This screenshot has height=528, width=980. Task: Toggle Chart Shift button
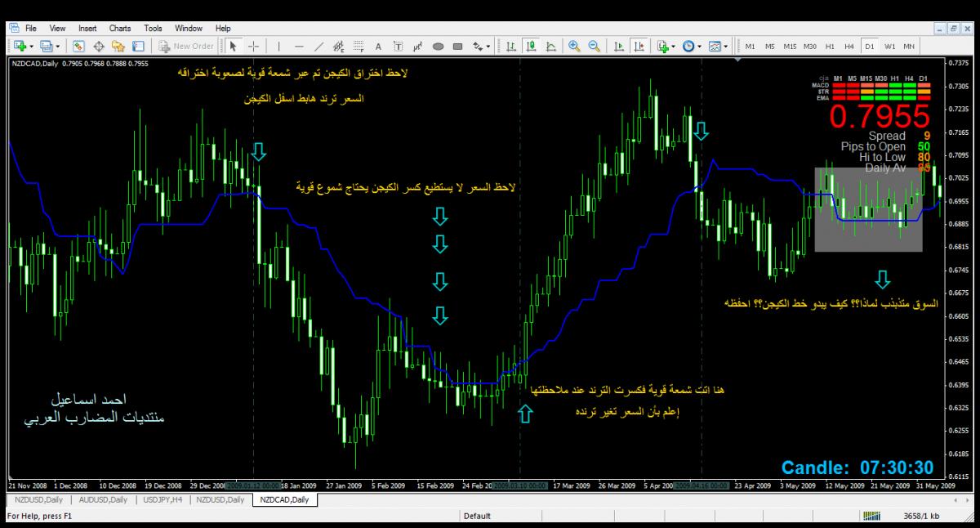pyautogui.click(x=638, y=47)
